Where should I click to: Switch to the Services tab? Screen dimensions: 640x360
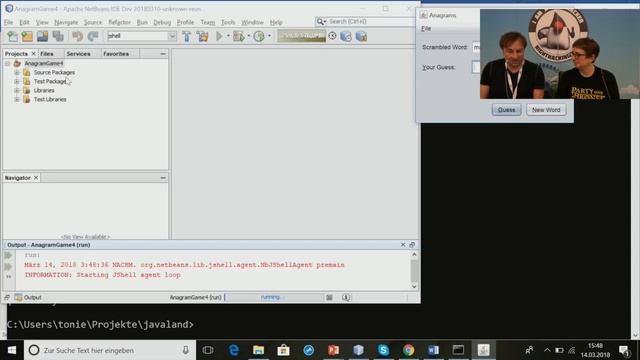[x=78, y=54]
